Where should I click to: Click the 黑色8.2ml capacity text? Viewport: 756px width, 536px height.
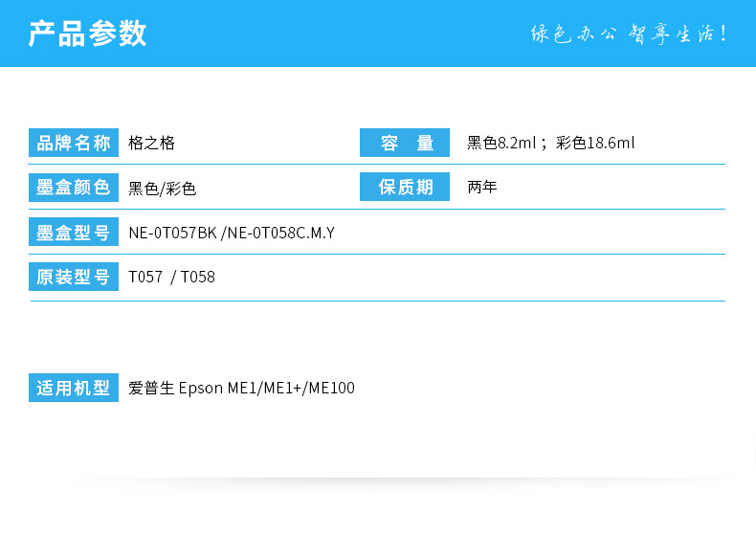tap(501, 144)
